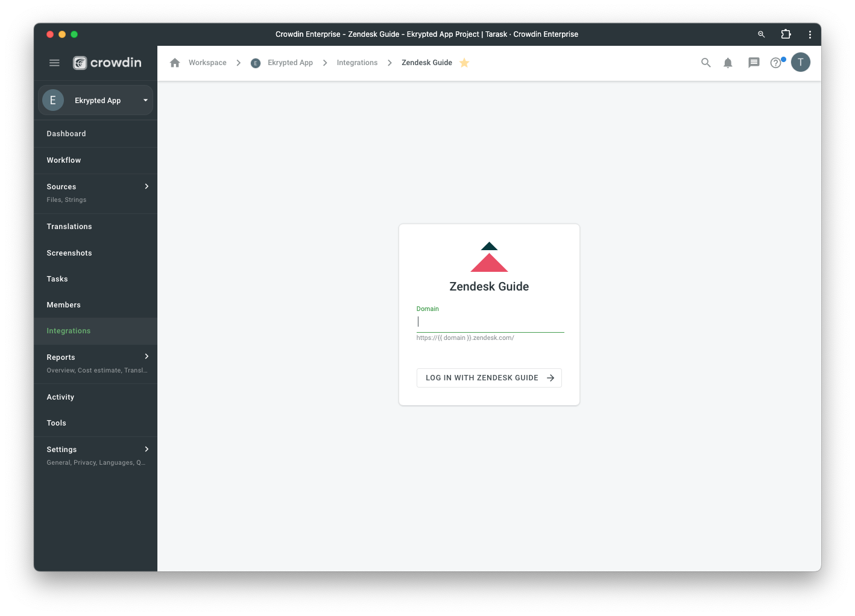Expand the Settings submenu chevron
This screenshot has width=855, height=616.
coord(147,449)
